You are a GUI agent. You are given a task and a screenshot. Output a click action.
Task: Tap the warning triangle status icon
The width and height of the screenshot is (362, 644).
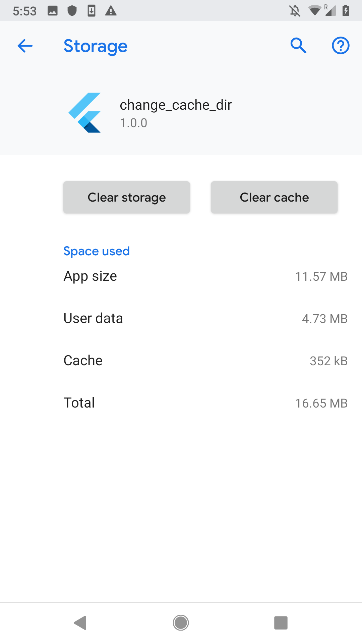click(x=111, y=11)
